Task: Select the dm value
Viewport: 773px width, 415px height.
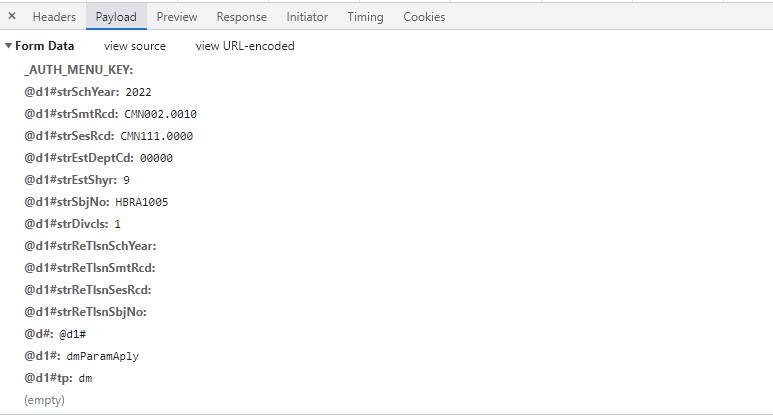Action: (x=85, y=379)
